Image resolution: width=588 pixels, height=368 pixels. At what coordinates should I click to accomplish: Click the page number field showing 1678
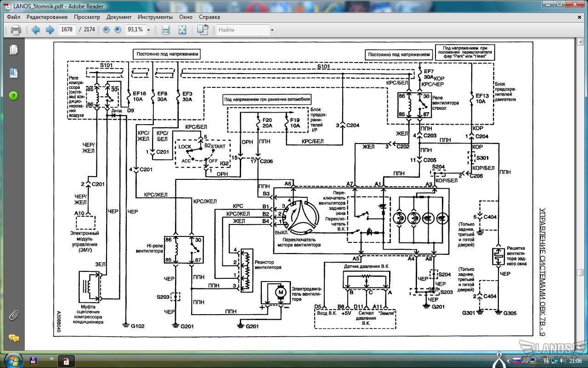[x=67, y=29]
